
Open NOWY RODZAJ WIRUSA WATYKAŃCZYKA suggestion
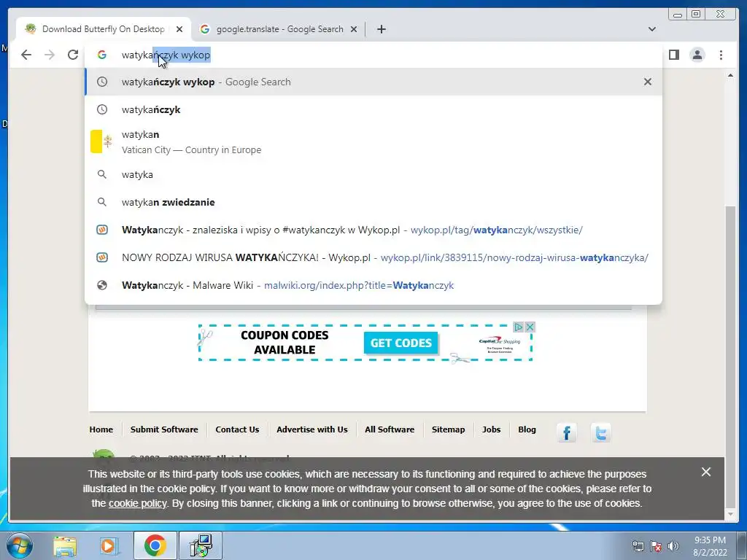(x=373, y=257)
